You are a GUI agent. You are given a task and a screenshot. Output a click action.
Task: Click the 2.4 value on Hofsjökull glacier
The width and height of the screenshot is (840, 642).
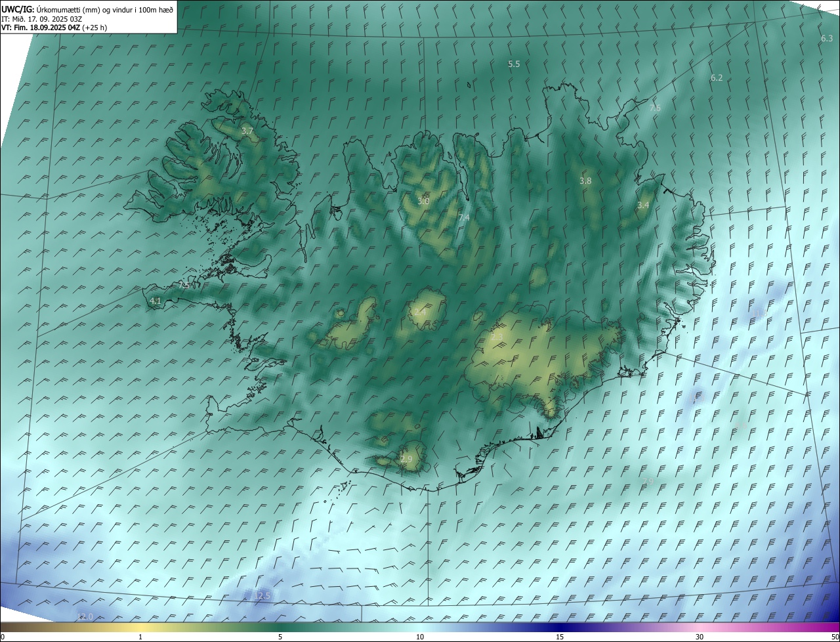(x=419, y=312)
